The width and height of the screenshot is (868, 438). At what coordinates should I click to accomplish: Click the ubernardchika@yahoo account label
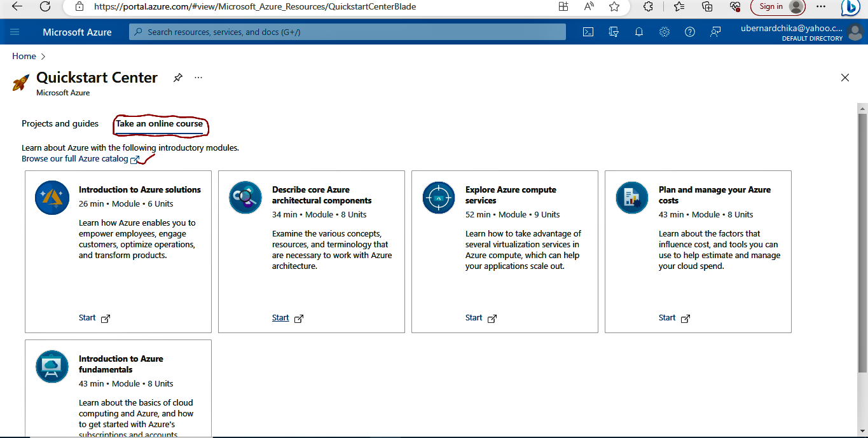click(x=792, y=28)
